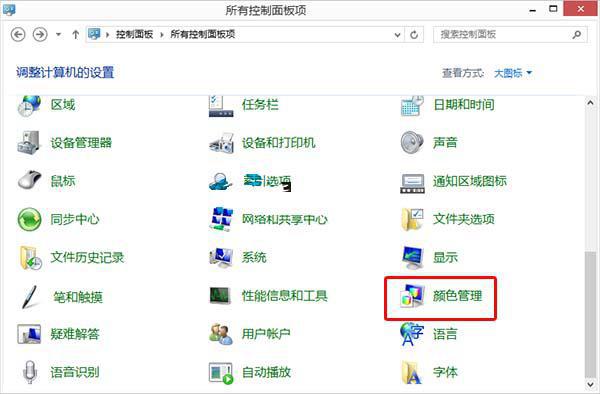Click the vertical scrollbar thumb
This screenshot has width=600, height=394.
point(590,314)
